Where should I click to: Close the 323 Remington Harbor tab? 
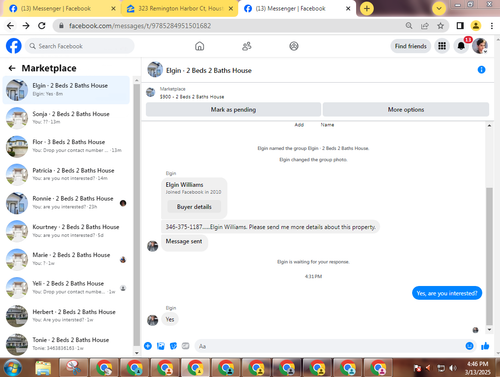coord(231,8)
